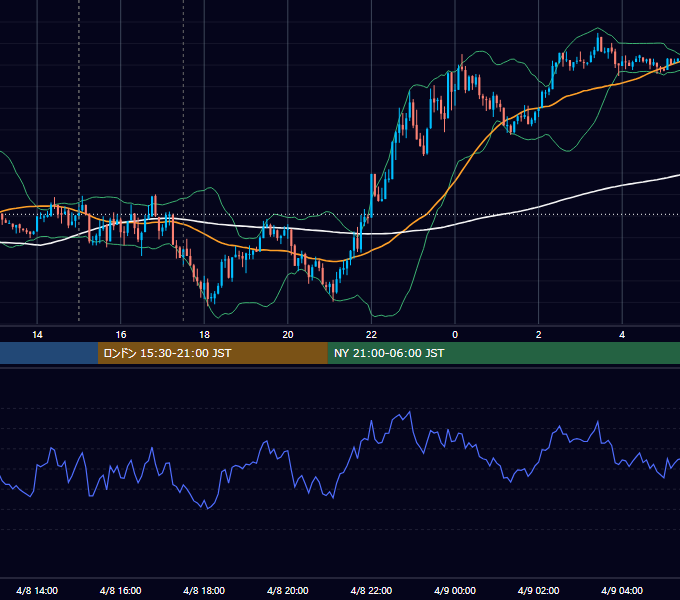Click the 4 hour label on price chart axis
The image size is (680, 600).
(622, 335)
